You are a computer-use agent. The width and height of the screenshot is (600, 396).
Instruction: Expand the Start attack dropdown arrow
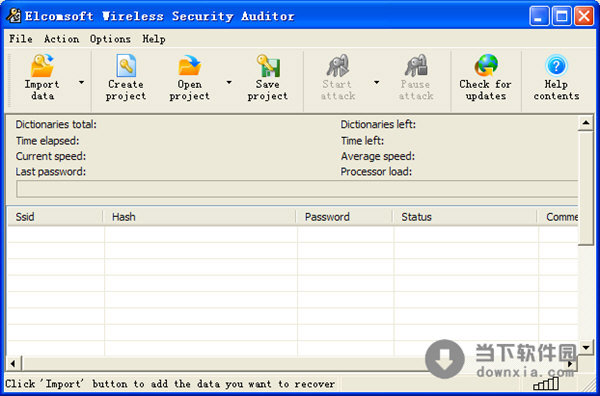[x=377, y=82]
